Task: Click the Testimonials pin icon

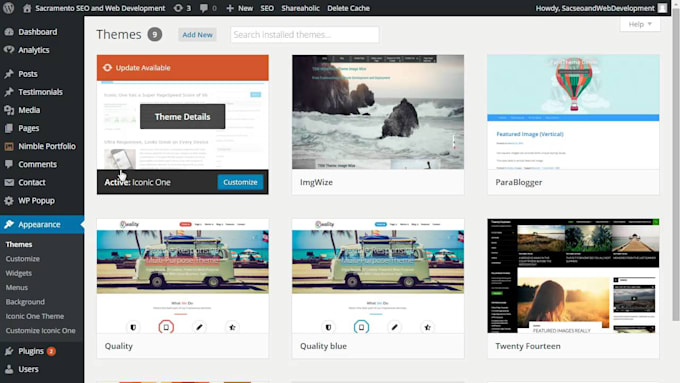Action: coord(9,92)
